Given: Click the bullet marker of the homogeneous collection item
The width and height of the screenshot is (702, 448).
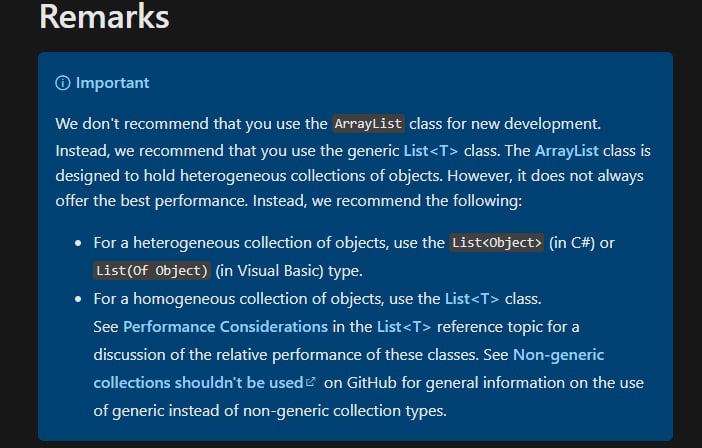Looking at the screenshot, I should [x=78, y=299].
